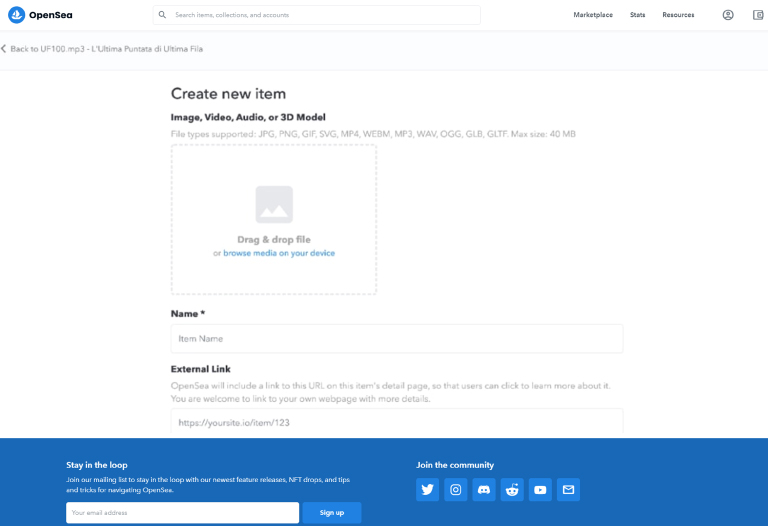The height and width of the screenshot is (526, 768).
Task: Focus the Item Name input field
Action: tap(397, 339)
